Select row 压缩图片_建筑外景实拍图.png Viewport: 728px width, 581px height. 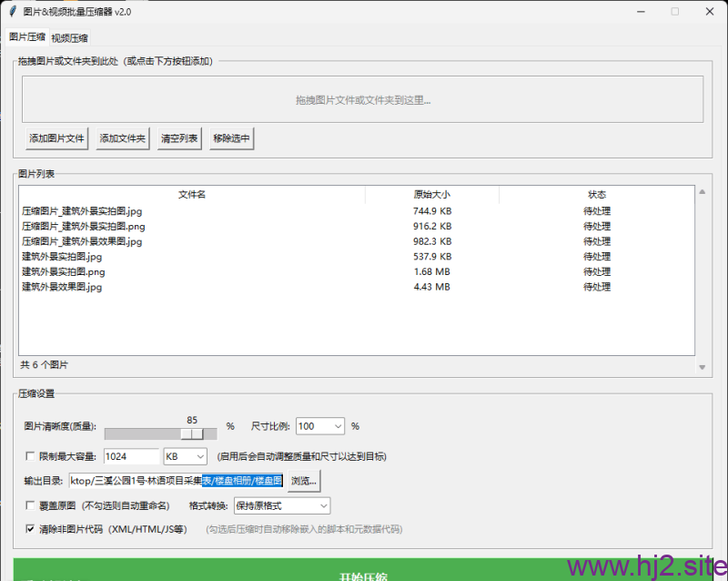[357, 227]
